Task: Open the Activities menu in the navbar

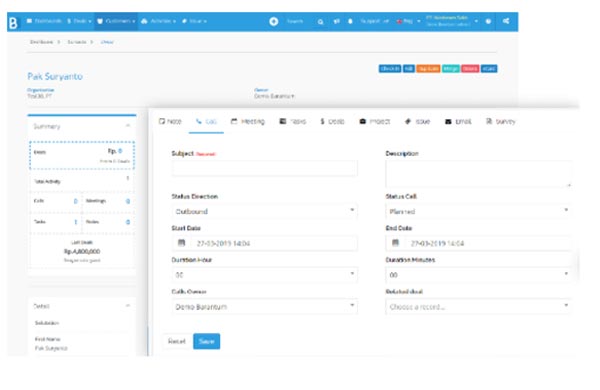Action: tap(158, 21)
